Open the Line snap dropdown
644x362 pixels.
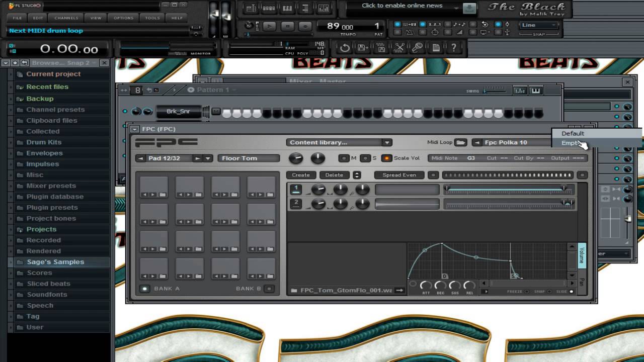539,25
